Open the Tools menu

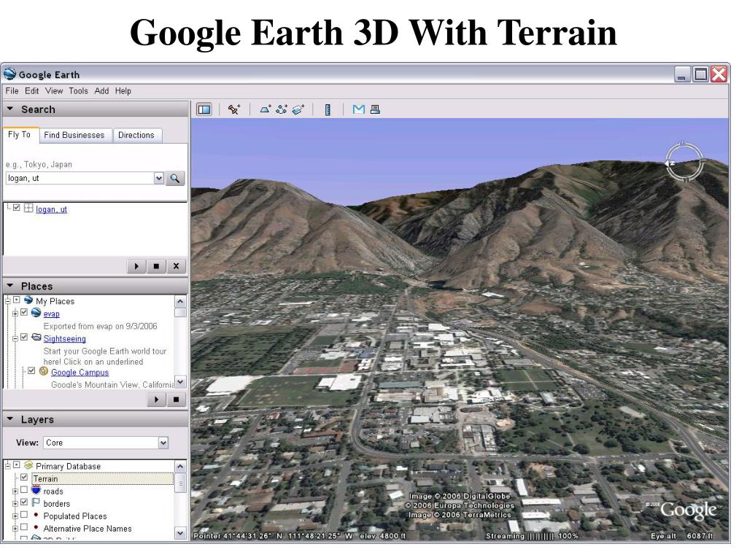click(78, 91)
